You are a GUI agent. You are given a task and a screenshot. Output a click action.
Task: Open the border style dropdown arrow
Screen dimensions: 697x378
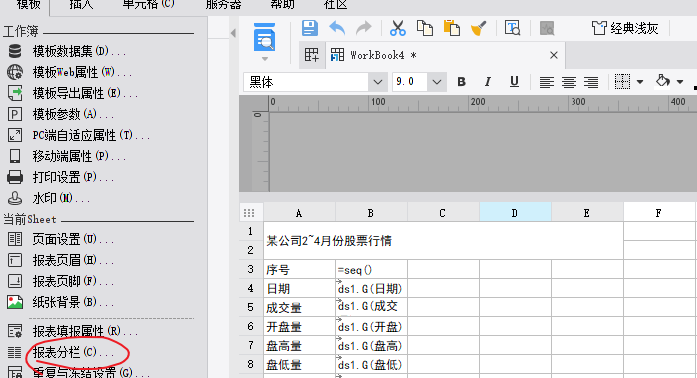click(x=640, y=82)
